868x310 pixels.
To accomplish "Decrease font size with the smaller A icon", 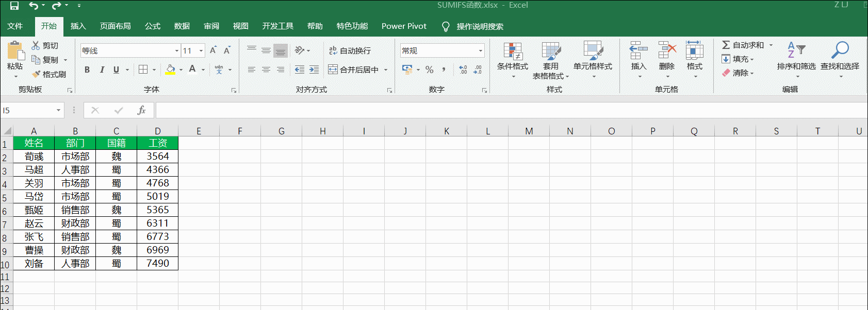I will 227,50.
